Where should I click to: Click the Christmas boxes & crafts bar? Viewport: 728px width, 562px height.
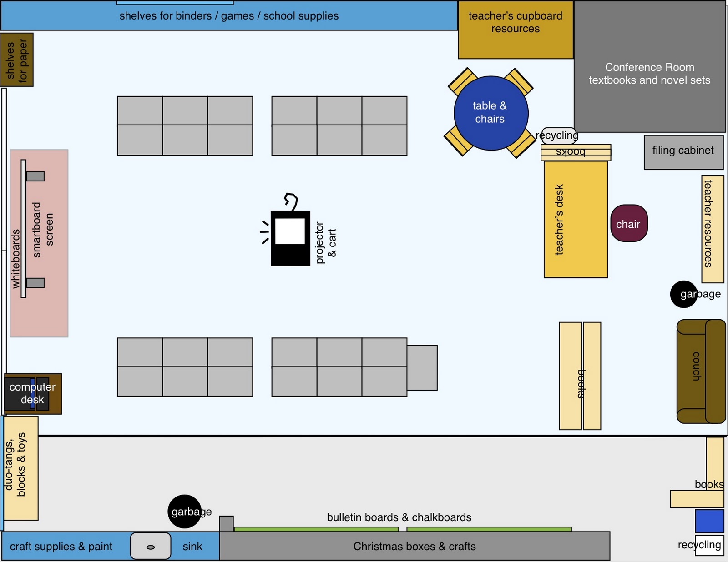click(x=415, y=547)
